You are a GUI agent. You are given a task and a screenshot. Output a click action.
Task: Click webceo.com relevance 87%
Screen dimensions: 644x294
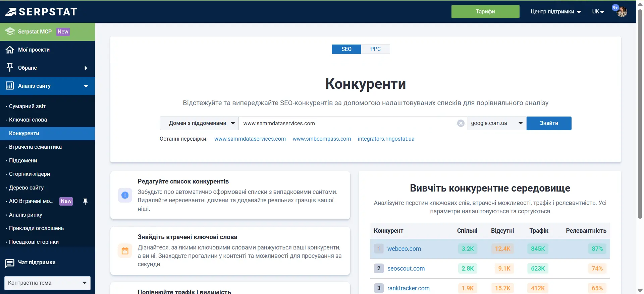point(597,249)
